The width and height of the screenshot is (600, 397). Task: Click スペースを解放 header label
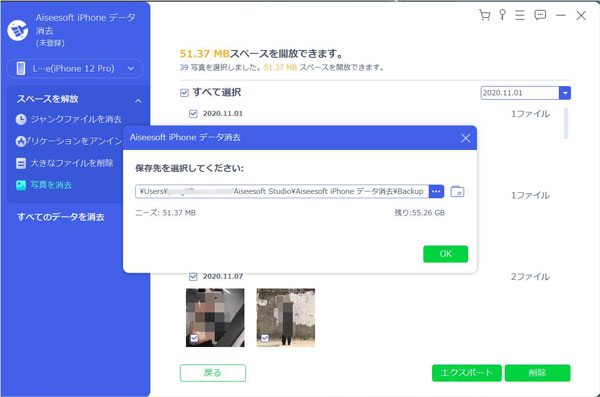(47, 99)
